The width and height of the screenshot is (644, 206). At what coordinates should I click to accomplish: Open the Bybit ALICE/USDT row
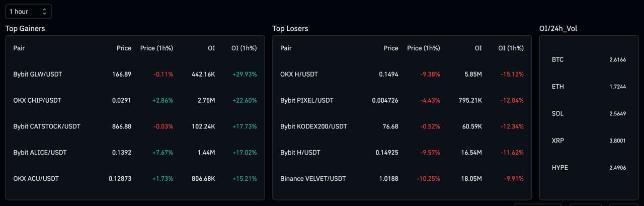click(135, 152)
